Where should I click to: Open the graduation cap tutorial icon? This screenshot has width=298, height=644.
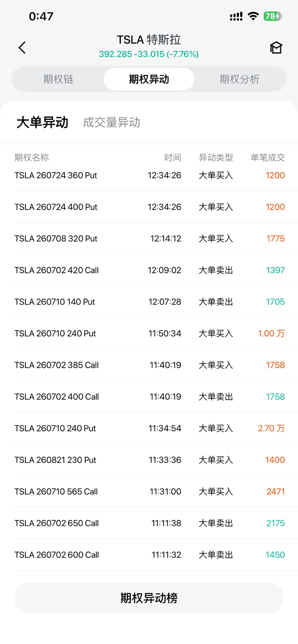[276, 48]
